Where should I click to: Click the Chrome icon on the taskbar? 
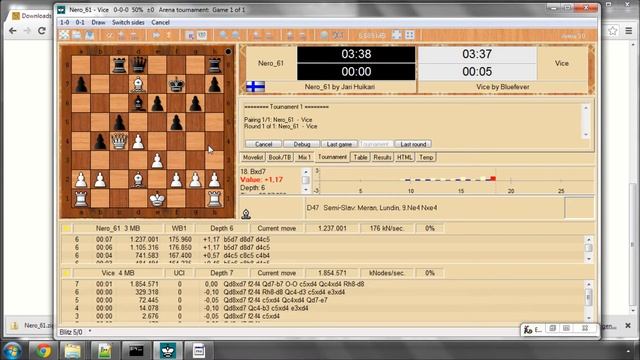tap(43, 351)
